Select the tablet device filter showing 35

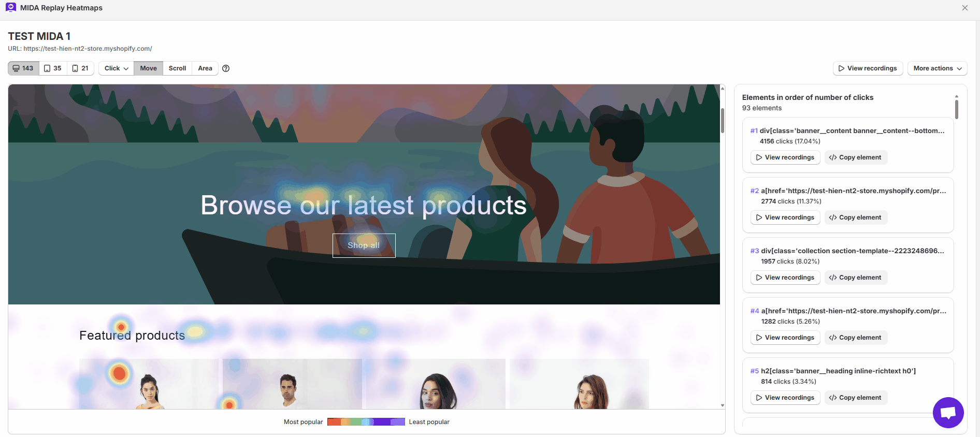point(53,68)
